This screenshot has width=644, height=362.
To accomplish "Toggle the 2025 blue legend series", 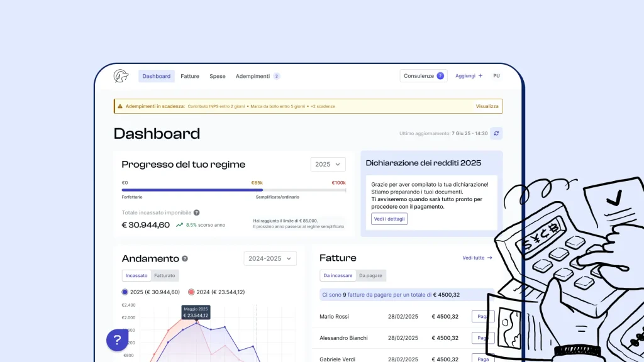I will pyautogui.click(x=151, y=292).
